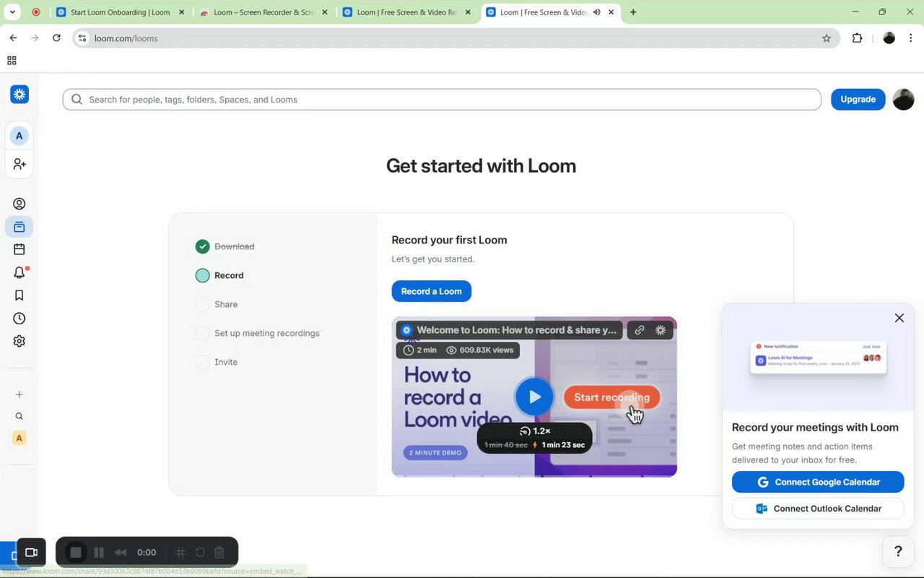Click the dotted grid icon on the recording bar
The image size is (924, 578).
pos(180,553)
